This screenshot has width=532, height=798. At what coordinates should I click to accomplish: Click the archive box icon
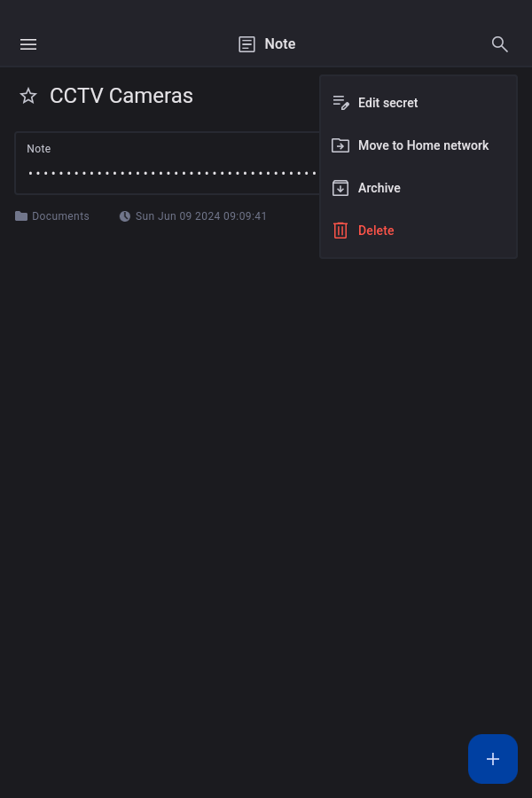point(340,188)
